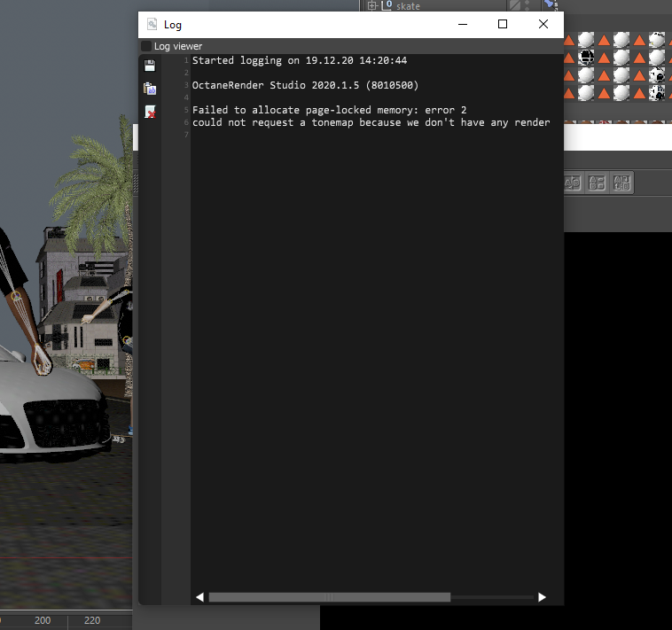The width and height of the screenshot is (672, 630).
Task: Click the layer color box on skate row
Action: pyautogui.click(x=515, y=5)
